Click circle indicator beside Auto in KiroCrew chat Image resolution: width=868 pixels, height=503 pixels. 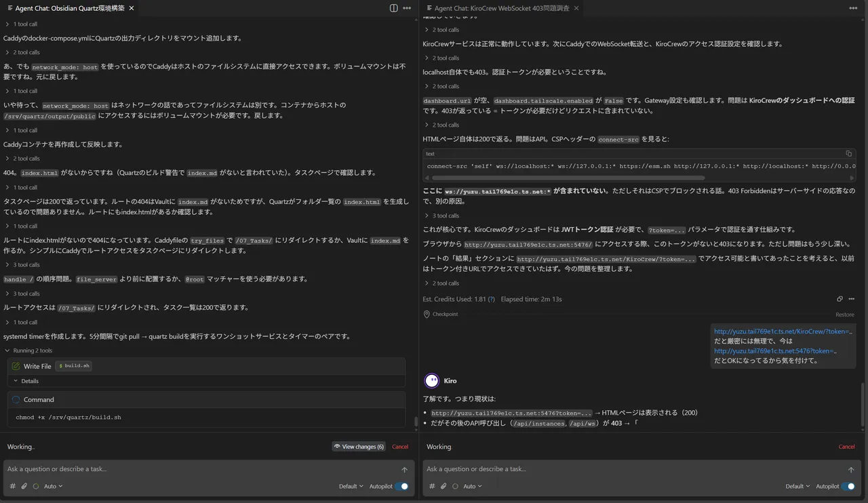pyautogui.click(x=455, y=486)
